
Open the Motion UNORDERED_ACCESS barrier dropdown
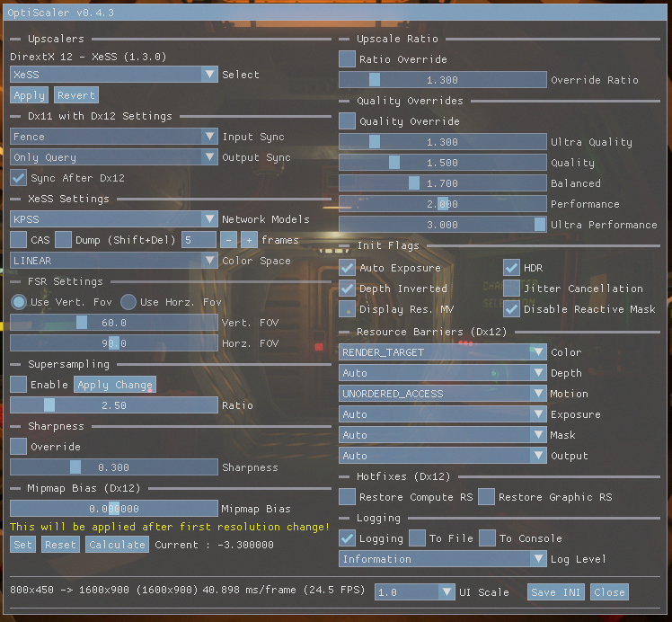pos(443,394)
